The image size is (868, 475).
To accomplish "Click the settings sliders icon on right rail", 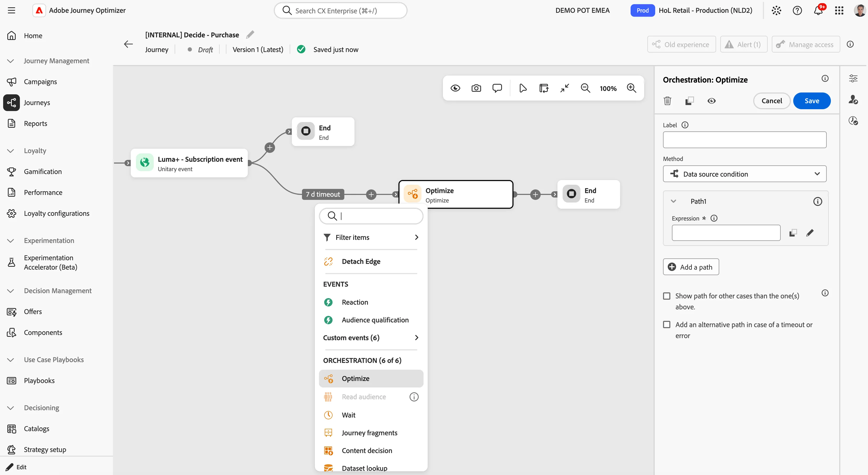I will (x=853, y=78).
